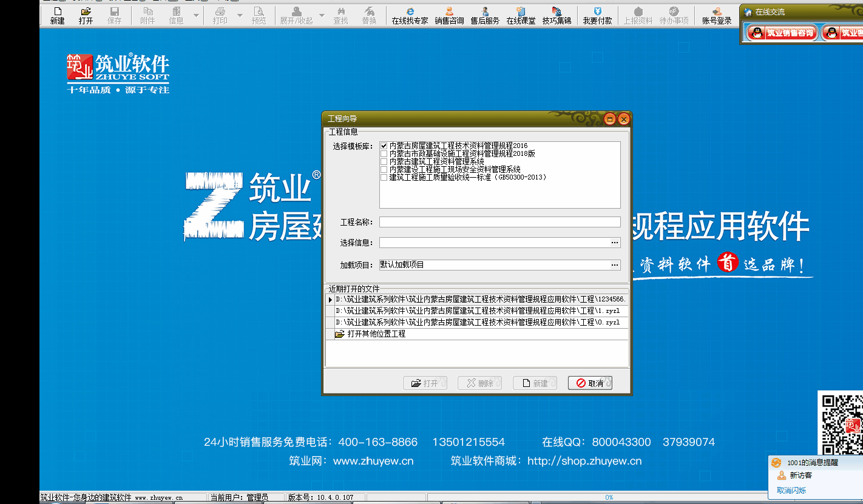
Task: Click the 账号登录 account login icon
Action: click(x=717, y=15)
